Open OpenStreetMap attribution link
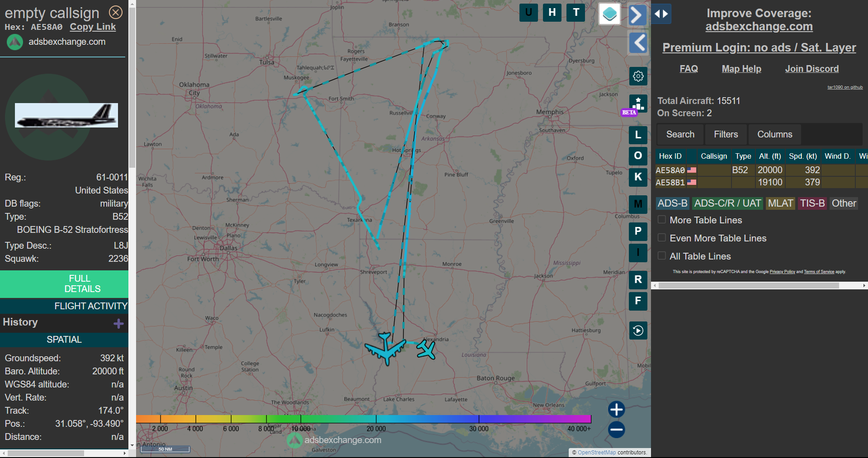Screen dimensions: 868x458 click(x=597, y=453)
